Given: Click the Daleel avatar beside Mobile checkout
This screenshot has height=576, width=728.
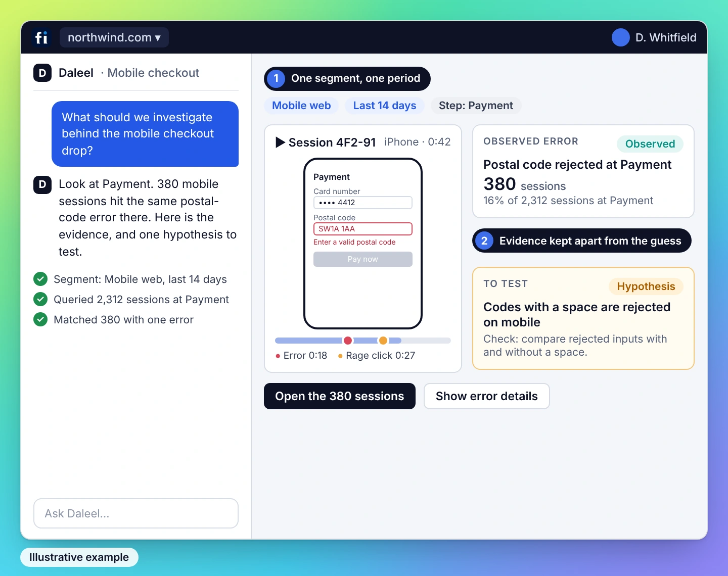Looking at the screenshot, I should [42, 73].
